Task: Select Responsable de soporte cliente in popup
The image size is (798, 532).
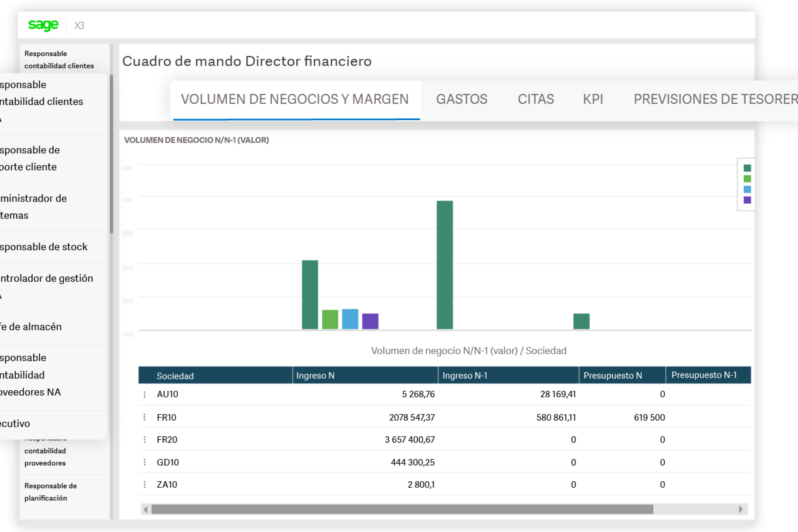Action: click(x=54, y=158)
